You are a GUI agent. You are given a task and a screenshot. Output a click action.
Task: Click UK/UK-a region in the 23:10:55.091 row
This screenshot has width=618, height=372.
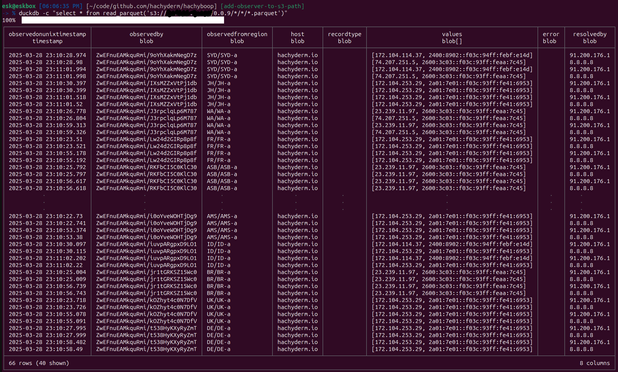pos(219,321)
